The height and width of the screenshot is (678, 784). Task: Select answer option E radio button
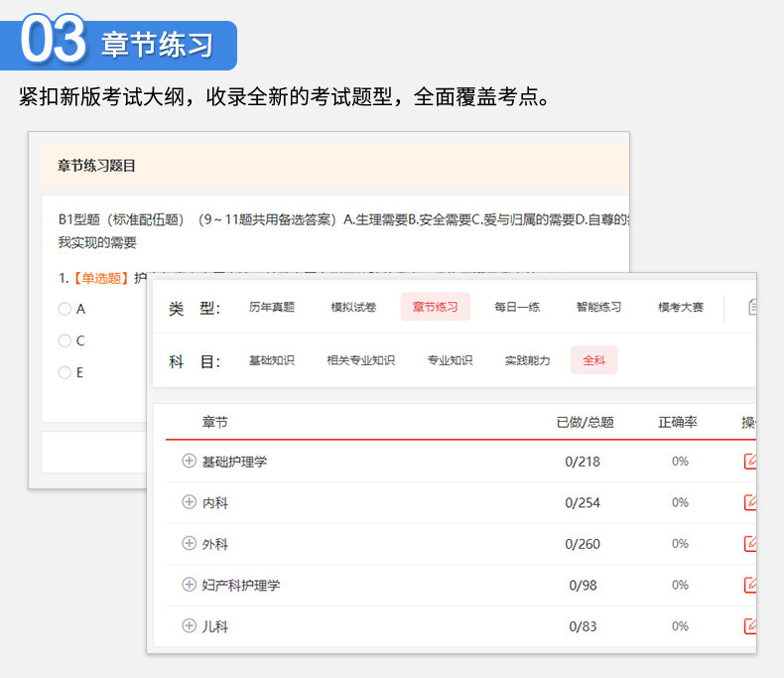[65, 372]
